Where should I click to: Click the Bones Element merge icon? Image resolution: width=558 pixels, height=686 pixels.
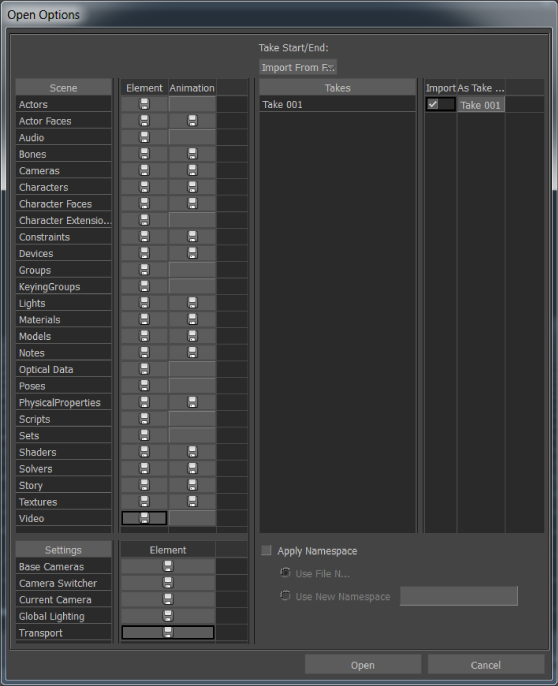click(144, 154)
